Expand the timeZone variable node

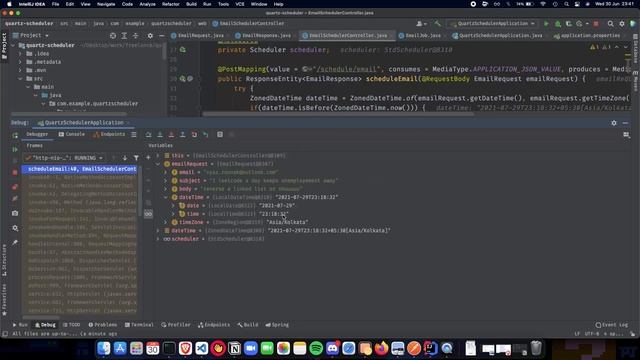[166, 222]
